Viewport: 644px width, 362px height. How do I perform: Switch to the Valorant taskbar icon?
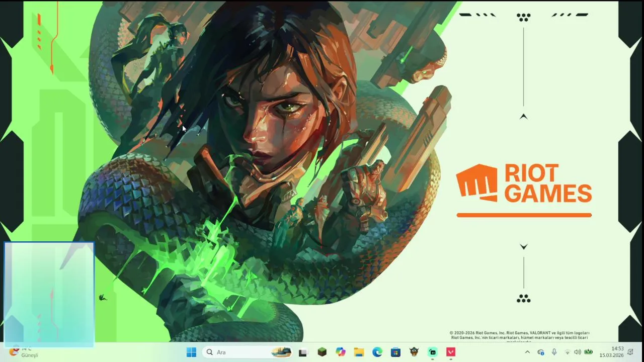coord(451,352)
